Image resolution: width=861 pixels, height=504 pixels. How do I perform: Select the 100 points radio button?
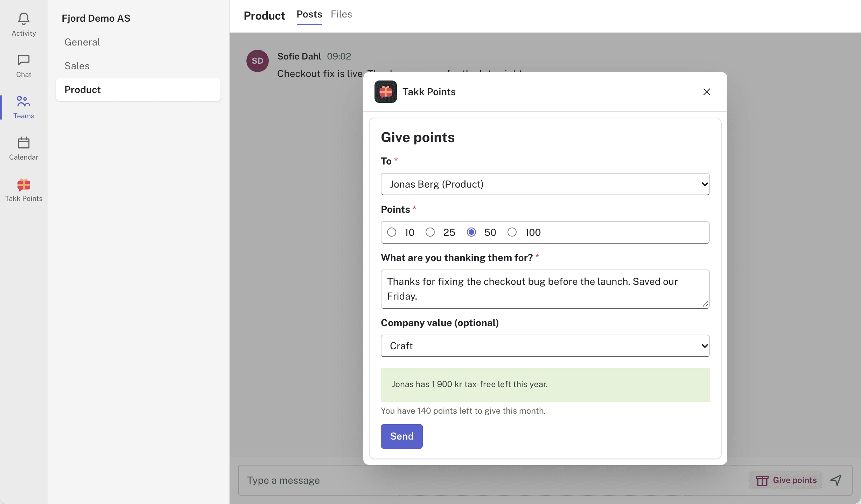coord(512,232)
